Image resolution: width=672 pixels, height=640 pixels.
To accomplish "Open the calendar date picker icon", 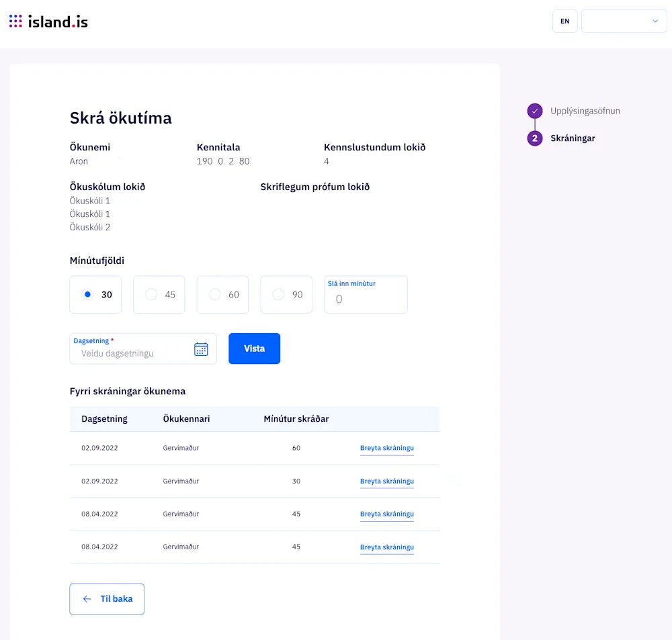I will 201,349.
